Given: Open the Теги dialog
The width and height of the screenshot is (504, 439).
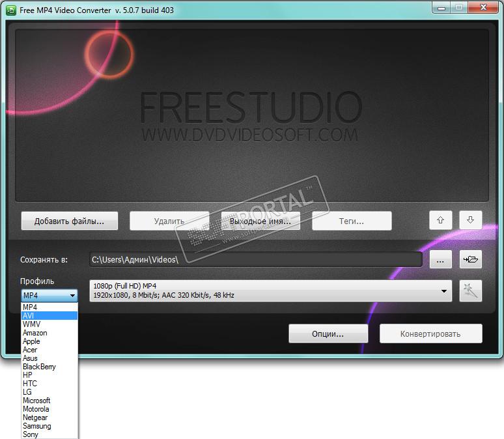Looking at the screenshot, I should (352, 221).
